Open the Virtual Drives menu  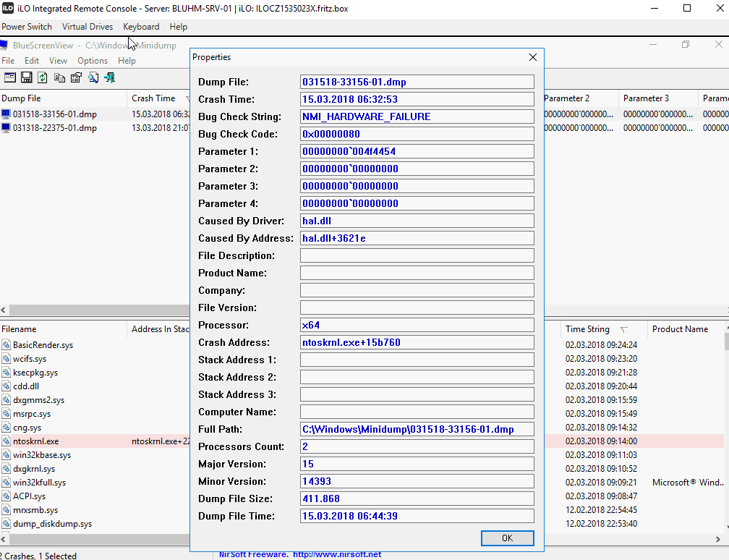[88, 27]
